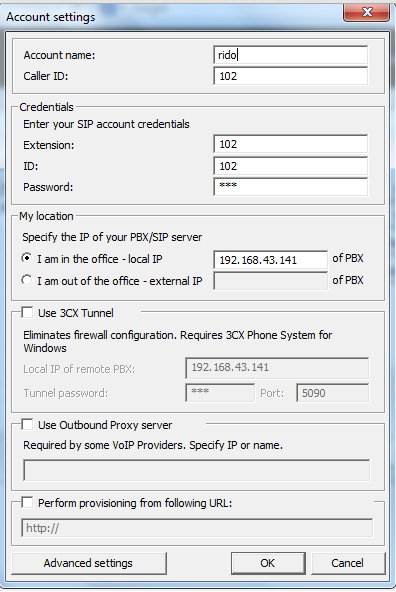Screen dimensions: 396x592
Task: Click 'Specify the IP of your PBX/SIP server' text
Action: (112, 237)
